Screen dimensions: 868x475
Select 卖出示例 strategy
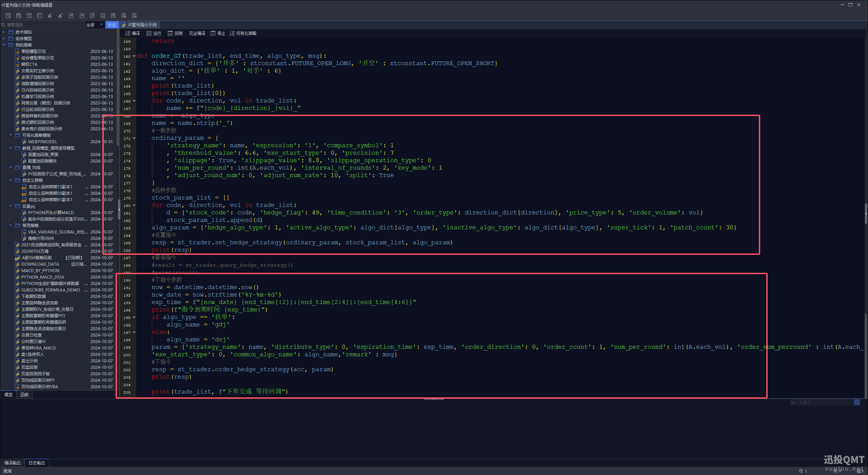(x=29, y=361)
